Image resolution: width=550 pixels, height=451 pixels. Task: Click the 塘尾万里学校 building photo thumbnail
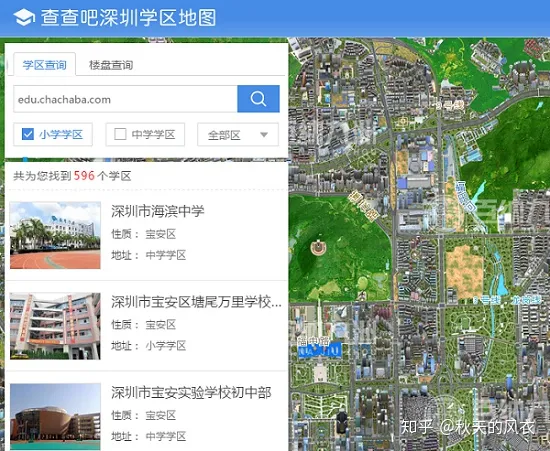pos(55,326)
